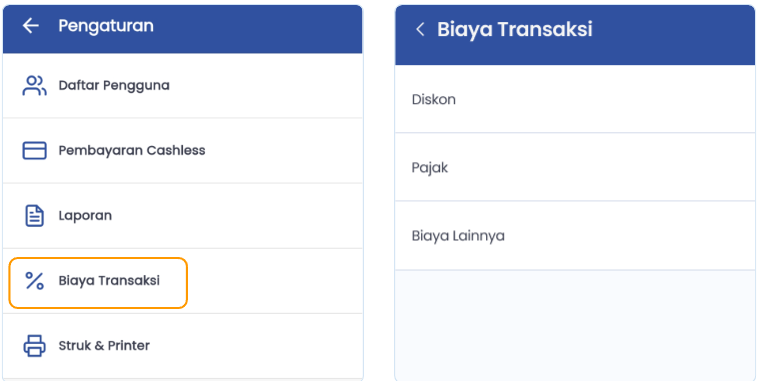Image resolution: width=757 pixels, height=381 pixels.
Task: Click the back arrow in Pengaturan header
Action: tap(30, 26)
